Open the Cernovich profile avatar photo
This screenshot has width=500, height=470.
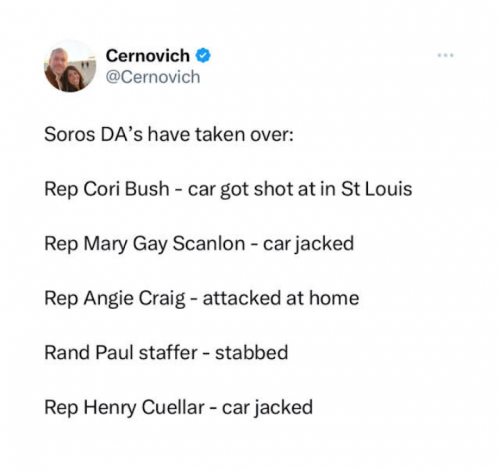pos(70,66)
